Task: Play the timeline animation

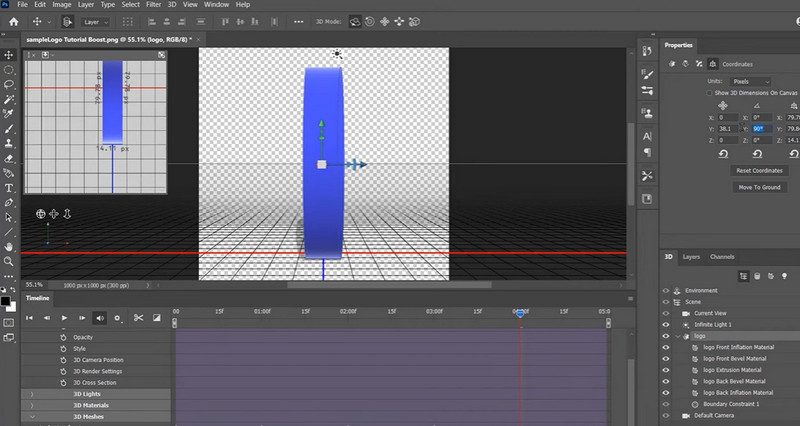Action: click(64, 318)
